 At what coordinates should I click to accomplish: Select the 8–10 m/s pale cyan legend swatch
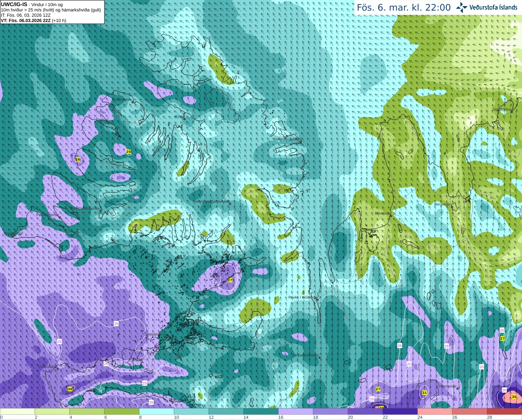[157, 411]
